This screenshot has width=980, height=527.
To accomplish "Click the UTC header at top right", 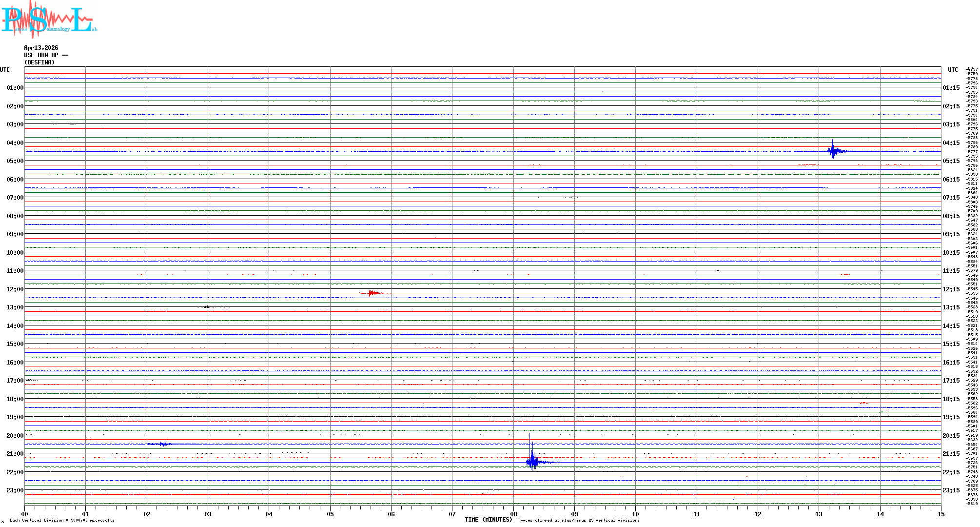I will [x=953, y=70].
